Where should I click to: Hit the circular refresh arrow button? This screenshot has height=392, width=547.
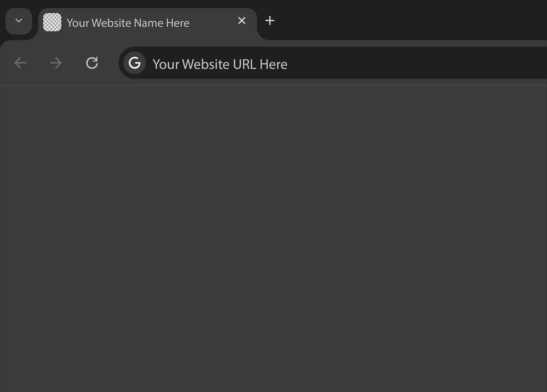[92, 63]
